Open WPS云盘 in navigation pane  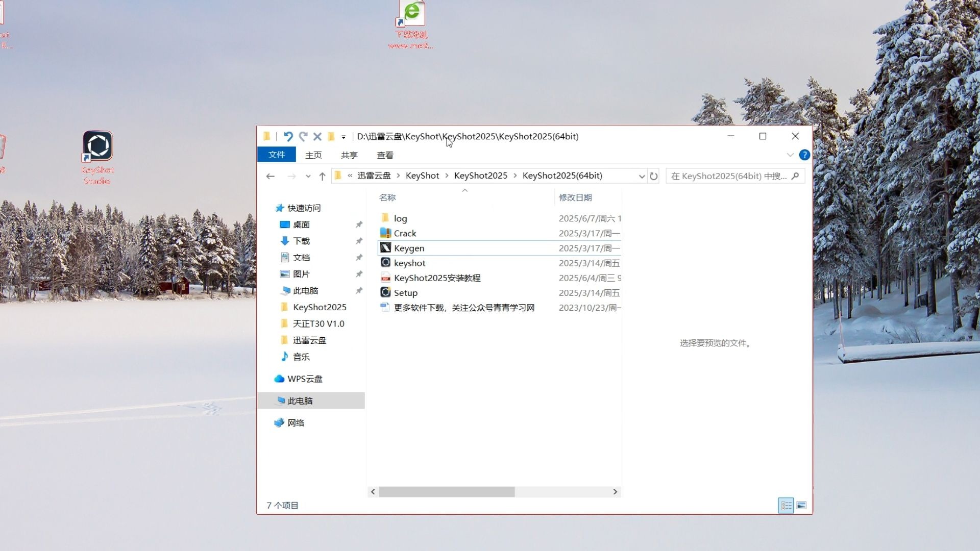coord(305,379)
